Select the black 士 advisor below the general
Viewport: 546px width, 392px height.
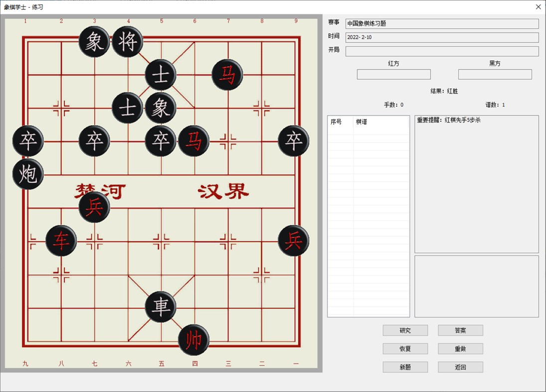click(x=160, y=74)
